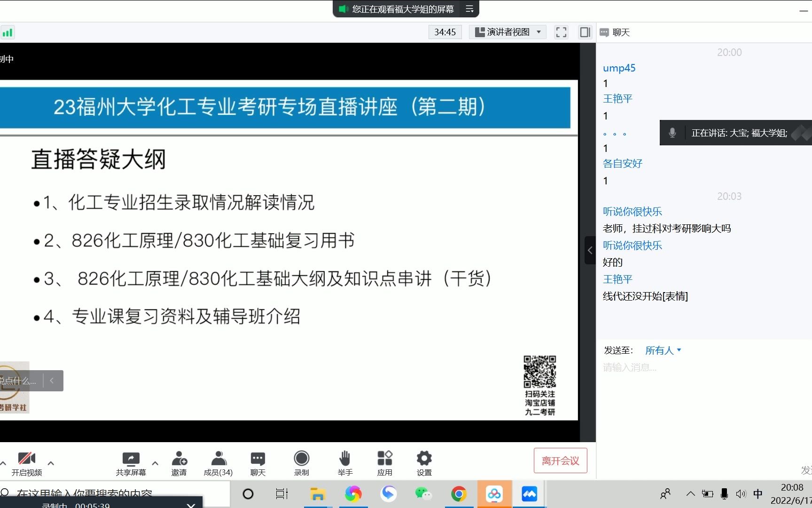Viewport: 812px width, 508px height.
Task: Toggle the Chat button in toolbar
Action: 258,463
